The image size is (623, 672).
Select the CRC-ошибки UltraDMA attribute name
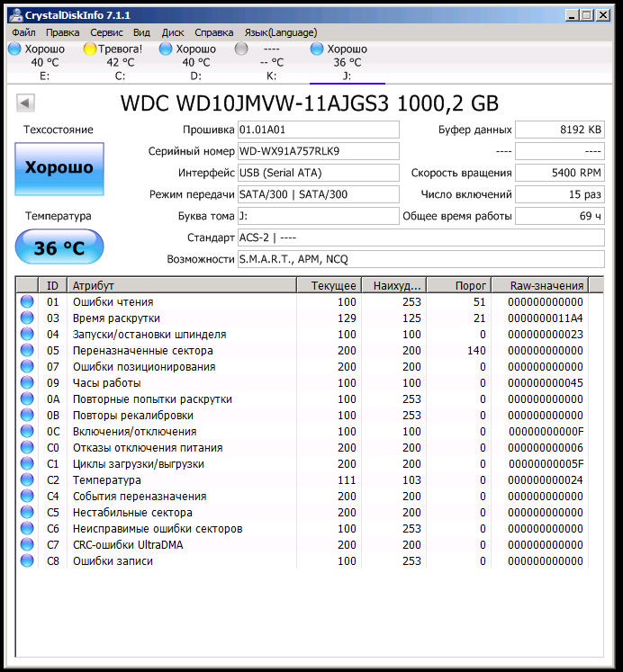tap(128, 545)
